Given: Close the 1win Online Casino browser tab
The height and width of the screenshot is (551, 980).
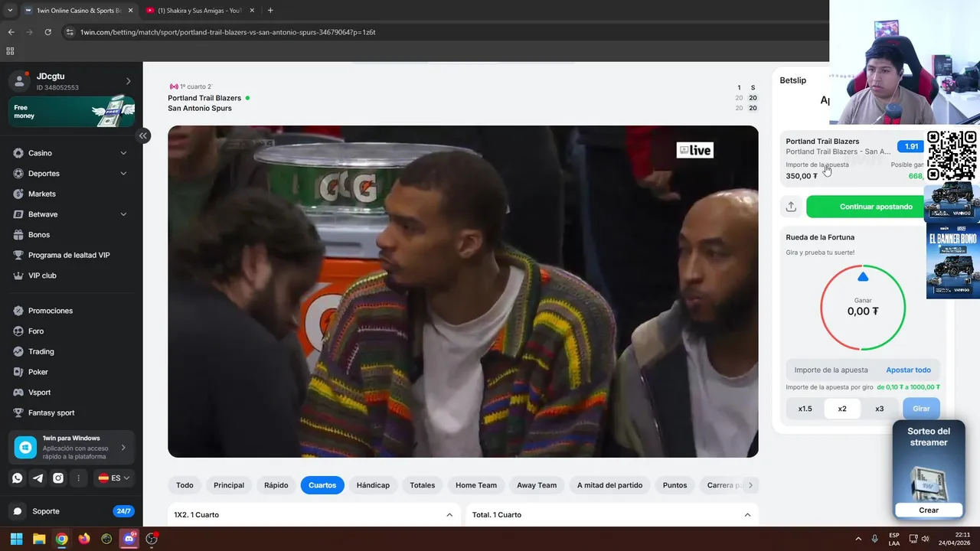Looking at the screenshot, I should coord(130,11).
